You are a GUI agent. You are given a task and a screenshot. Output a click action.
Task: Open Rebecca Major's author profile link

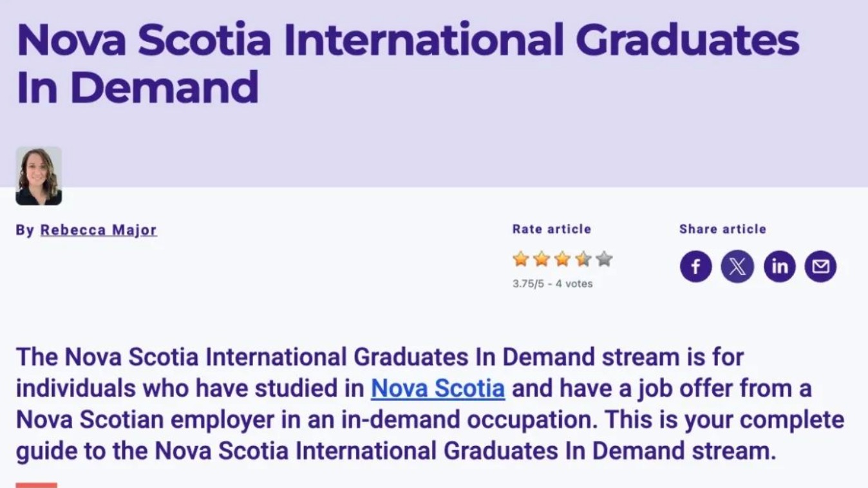[x=99, y=230]
